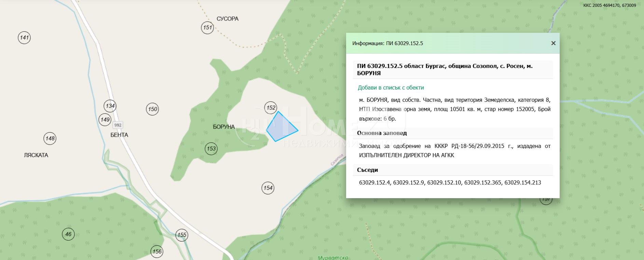The width and height of the screenshot is (644, 260).
Task: Close the ПИ 63029.152.5 information popup
Action: pyautogui.click(x=553, y=43)
